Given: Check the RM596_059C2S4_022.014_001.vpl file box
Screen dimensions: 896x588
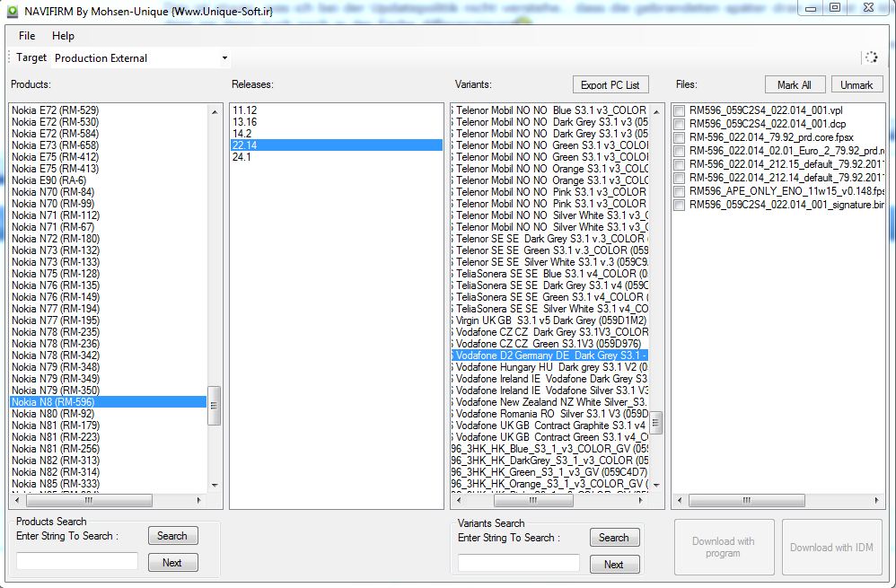Looking at the screenshot, I should pyautogui.click(x=680, y=110).
